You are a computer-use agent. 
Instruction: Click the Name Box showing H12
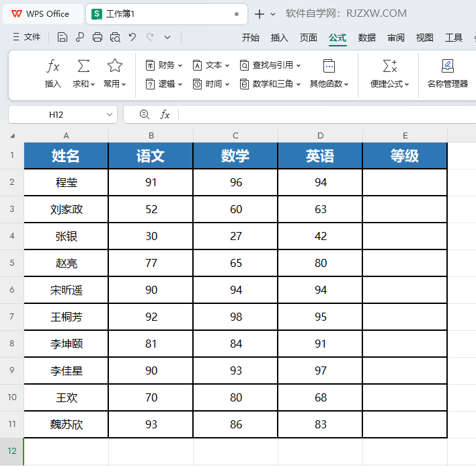[x=63, y=114]
